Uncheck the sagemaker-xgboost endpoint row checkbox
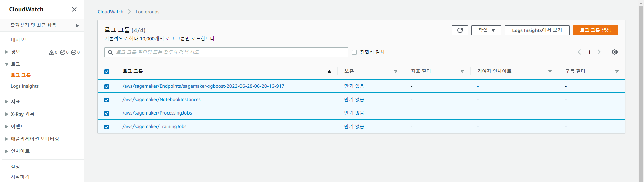The width and height of the screenshot is (644, 182). coord(107,86)
